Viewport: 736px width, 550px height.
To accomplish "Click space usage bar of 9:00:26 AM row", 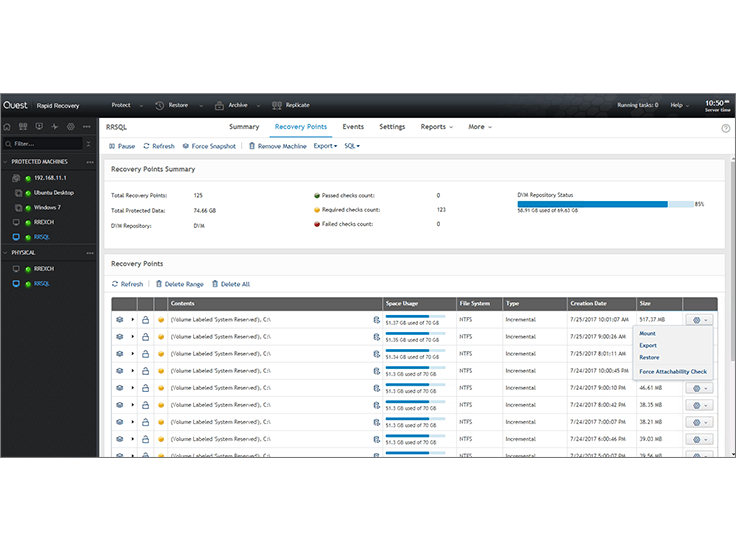I will click(415, 334).
